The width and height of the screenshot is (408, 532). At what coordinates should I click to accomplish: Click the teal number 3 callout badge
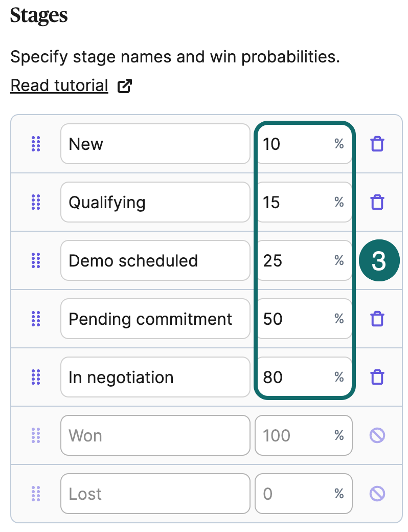click(379, 260)
